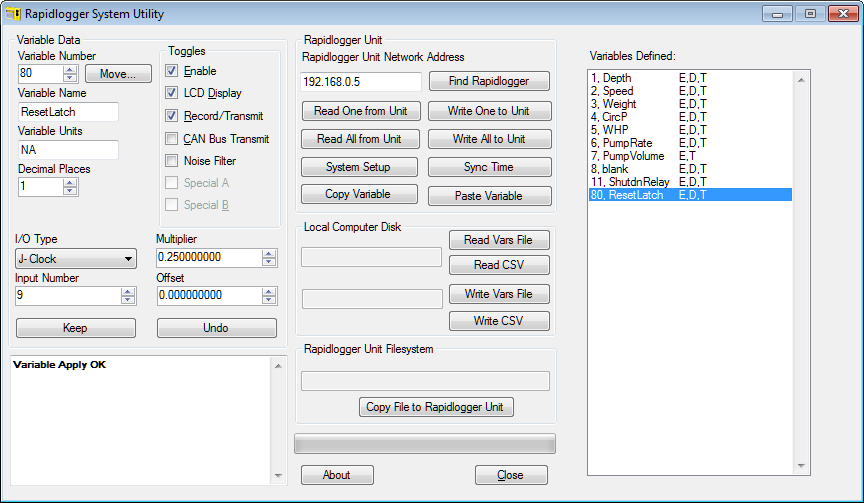Select '1, Depth' in Variables Defined
The height and width of the screenshot is (503, 864).
[690, 78]
